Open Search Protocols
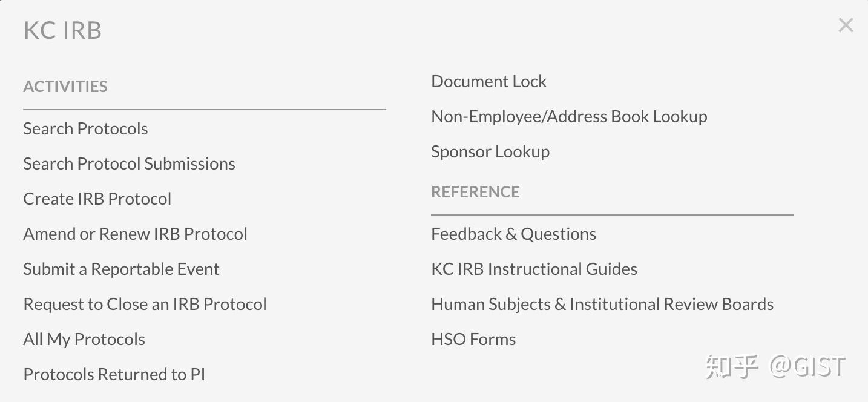Image resolution: width=868 pixels, height=402 pixels. pyautogui.click(x=85, y=128)
